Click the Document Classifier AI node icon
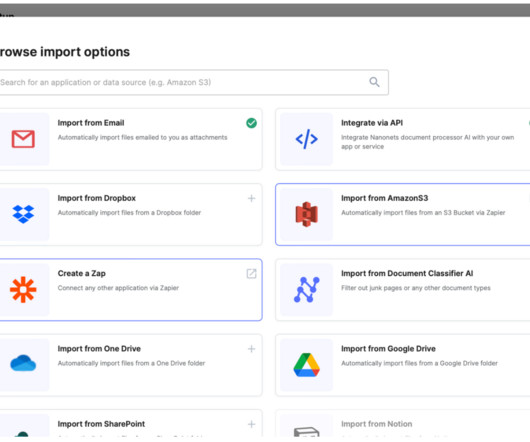The width and height of the screenshot is (530, 442). pyautogui.click(x=306, y=290)
